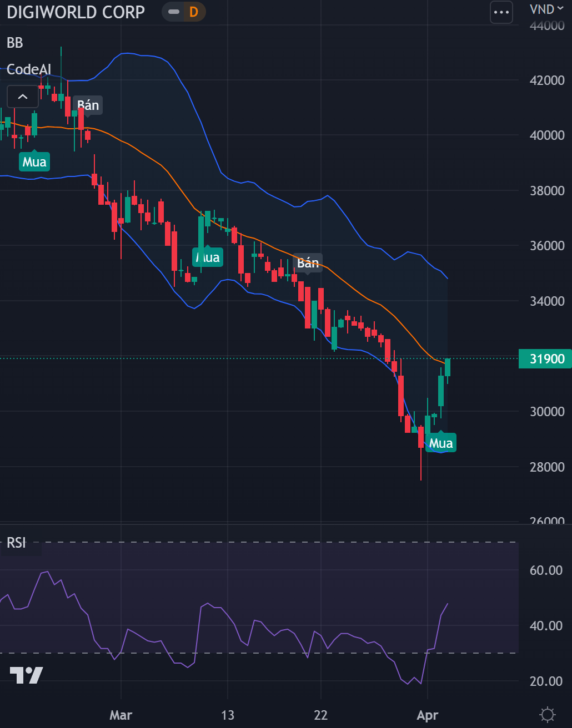572x728 pixels.
Task: Click the 44000 price axis label
Action: pyautogui.click(x=547, y=26)
